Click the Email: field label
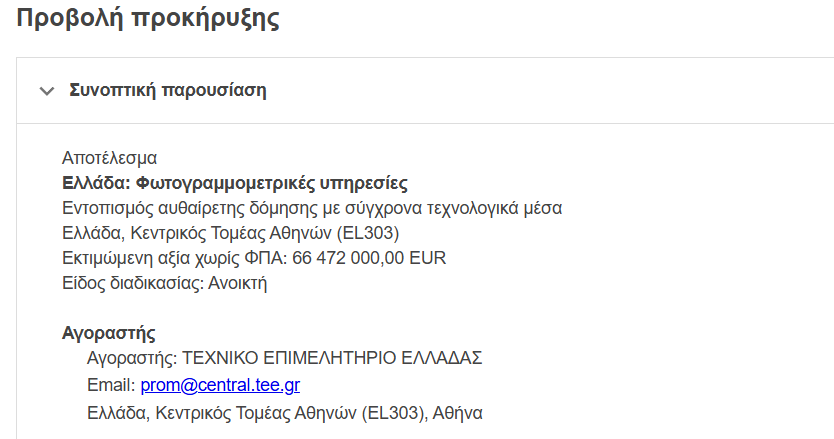 click(x=111, y=385)
